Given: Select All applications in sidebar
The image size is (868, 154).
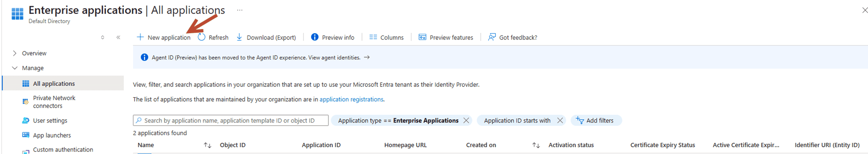Looking at the screenshot, I should click(63, 84).
